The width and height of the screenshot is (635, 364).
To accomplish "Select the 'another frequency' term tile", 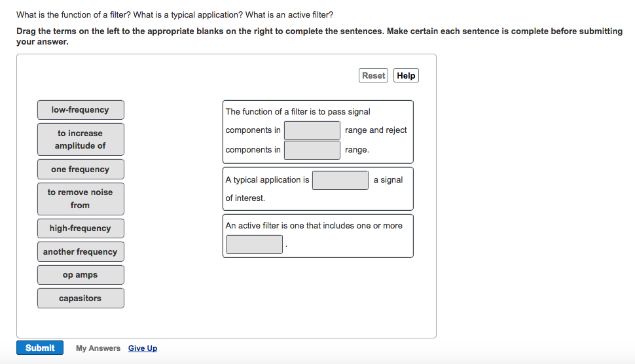I will [x=81, y=252].
